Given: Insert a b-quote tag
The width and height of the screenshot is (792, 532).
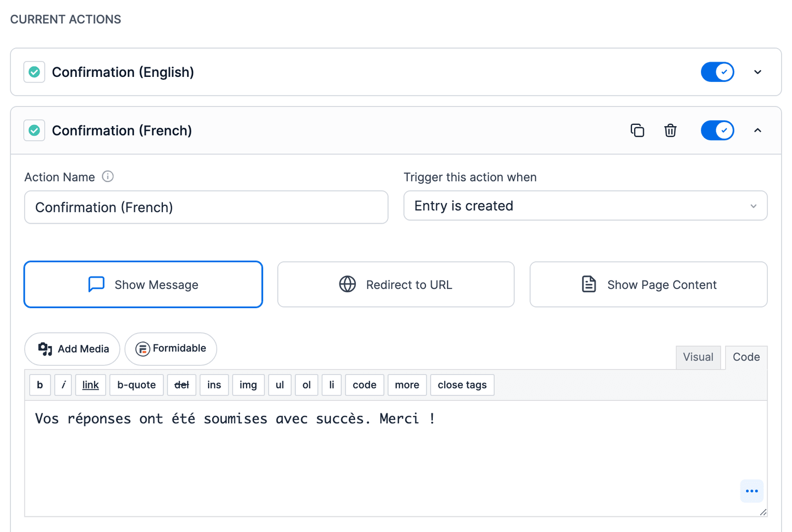Looking at the screenshot, I should 136,385.
